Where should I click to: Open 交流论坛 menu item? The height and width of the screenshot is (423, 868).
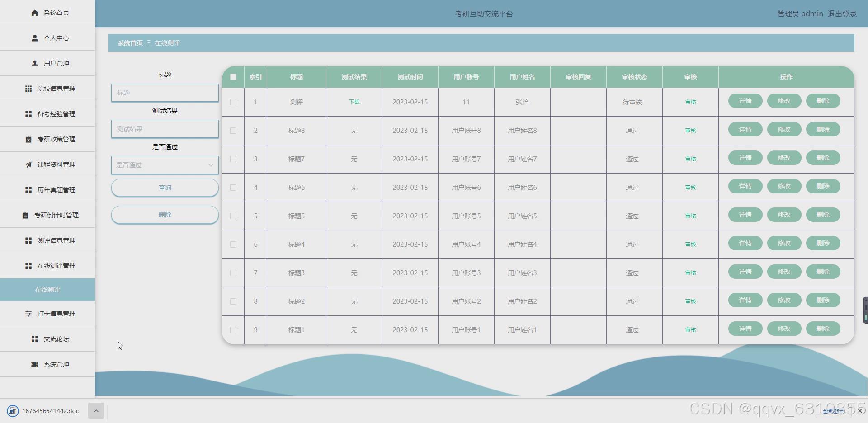click(47, 339)
